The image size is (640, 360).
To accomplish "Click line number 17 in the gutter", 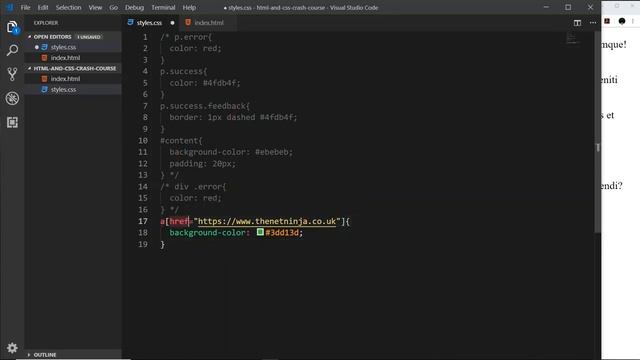I will [x=143, y=221].
